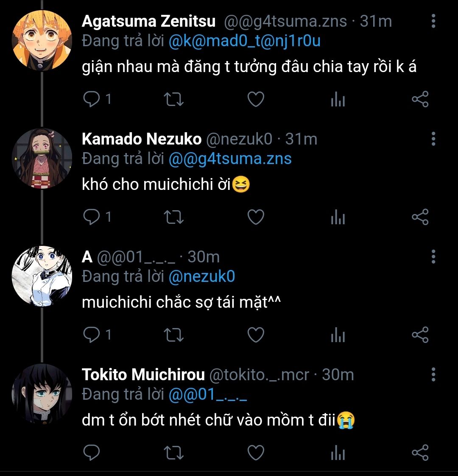This screenshot has height=476, width=458.
Task: Open the @@g4tsuma.zns mention in Nezuko's reply
Action: 230,159
